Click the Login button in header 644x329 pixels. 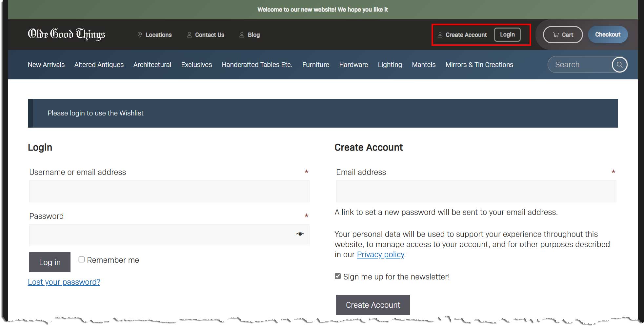pyautogui.click(x=507, y=35)
